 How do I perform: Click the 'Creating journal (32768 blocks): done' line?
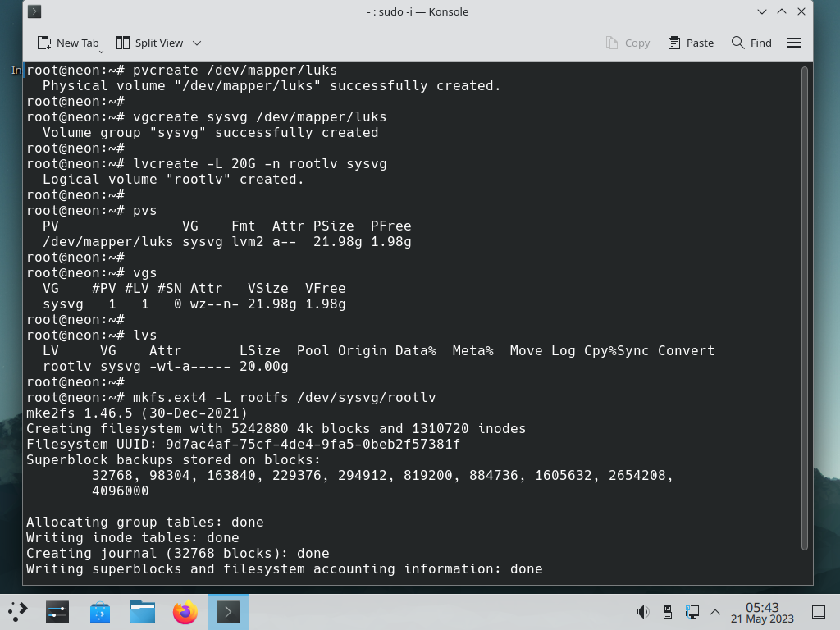coord(178,554)
